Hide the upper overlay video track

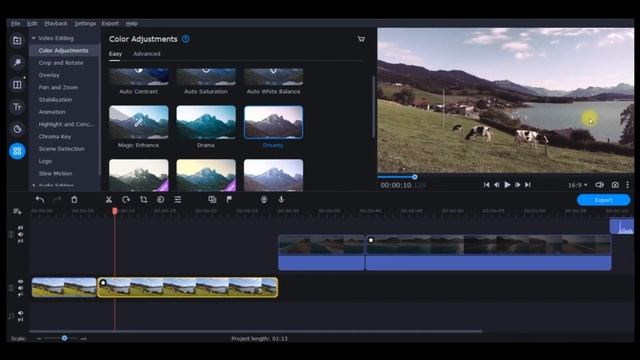point(20,228)
